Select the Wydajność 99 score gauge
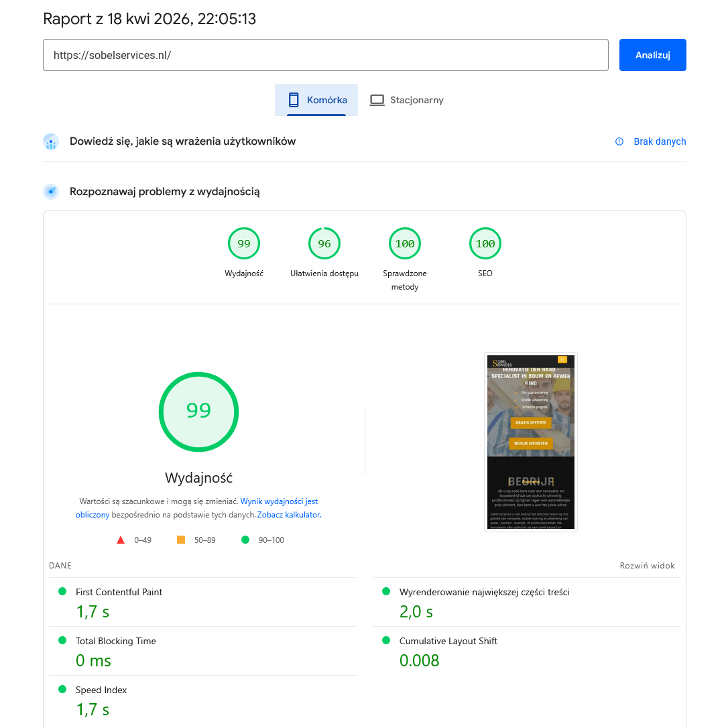Screen dimensions: 728x728 click(244, 244)
